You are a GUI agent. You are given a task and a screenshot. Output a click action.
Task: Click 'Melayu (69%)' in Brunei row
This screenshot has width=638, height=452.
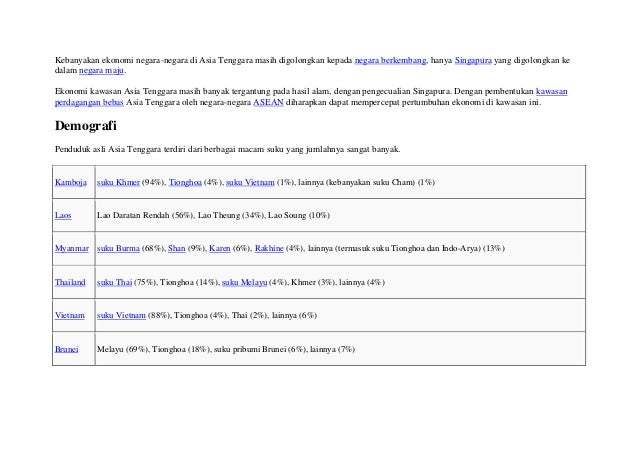pyautogui.click(x=123, y=349)
